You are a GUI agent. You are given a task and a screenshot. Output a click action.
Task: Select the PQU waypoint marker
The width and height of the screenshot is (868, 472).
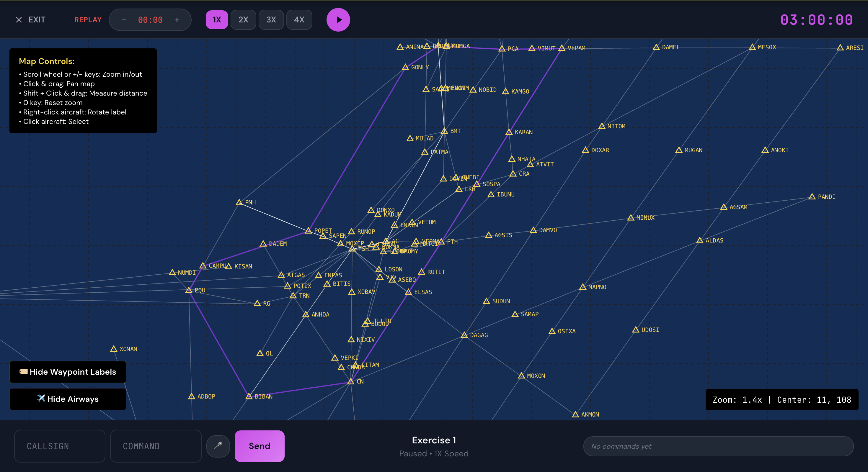[x=189, y=290]
